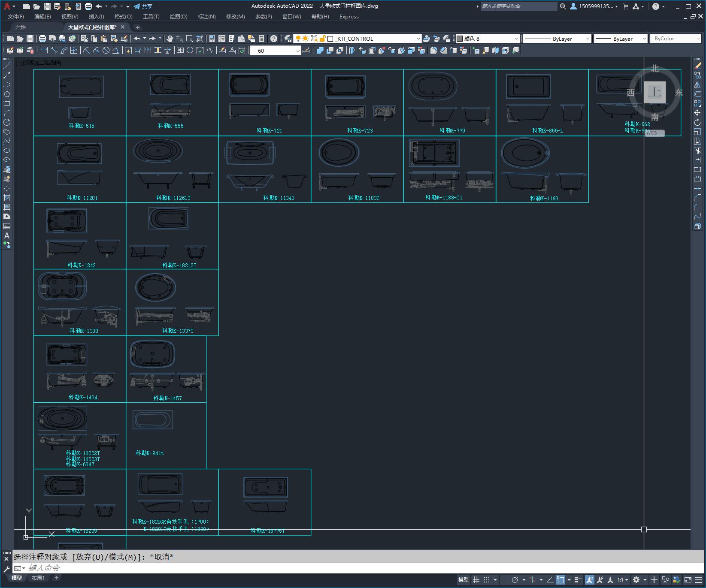The width and height of the screenshot is (706, 588).
Task: Click the 模型 status bar button
Action: (x=464, y=580)
